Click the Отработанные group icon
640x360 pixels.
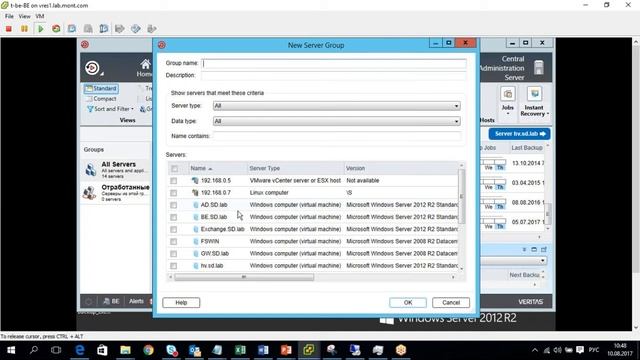[89, 193]
